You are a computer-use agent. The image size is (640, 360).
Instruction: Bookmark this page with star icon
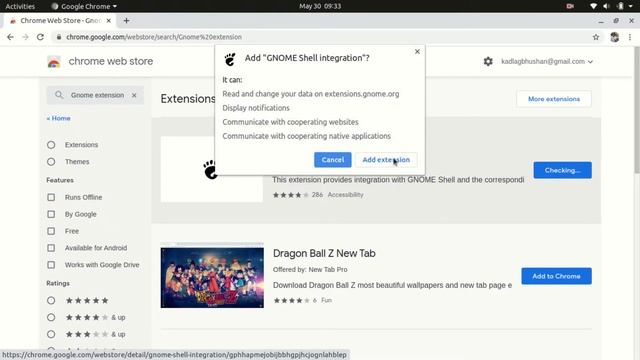point(596,37)
